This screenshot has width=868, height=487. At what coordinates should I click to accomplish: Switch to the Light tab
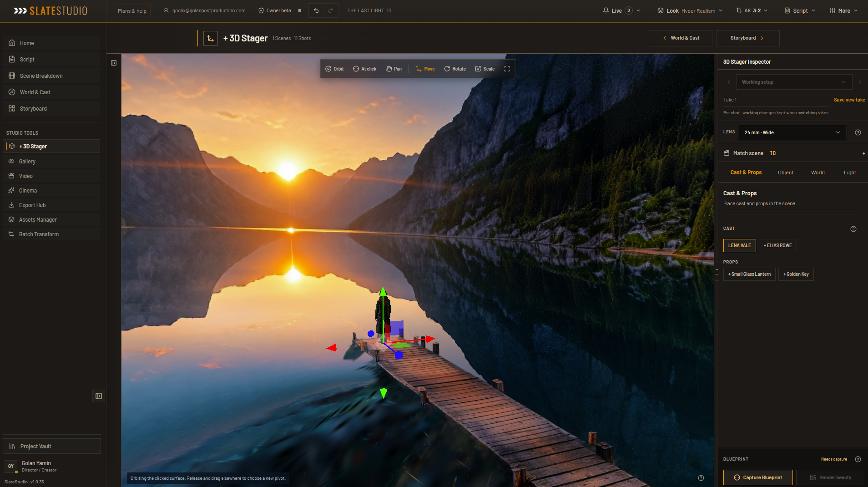click(850, 172)
